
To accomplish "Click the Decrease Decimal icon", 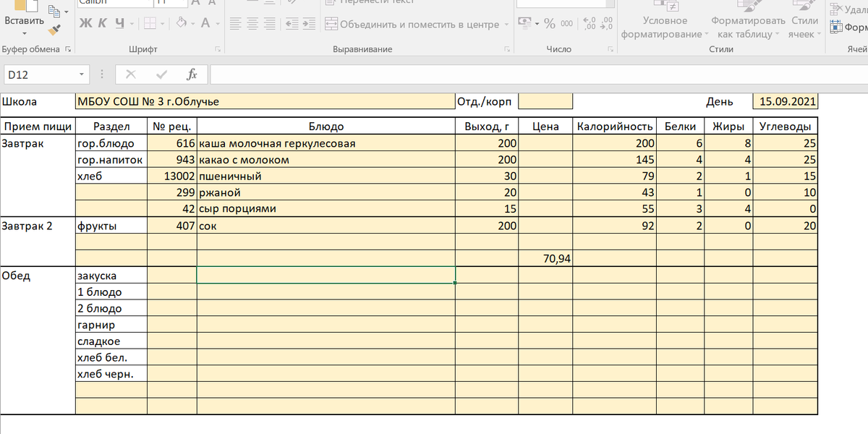I will click(606, 24).
